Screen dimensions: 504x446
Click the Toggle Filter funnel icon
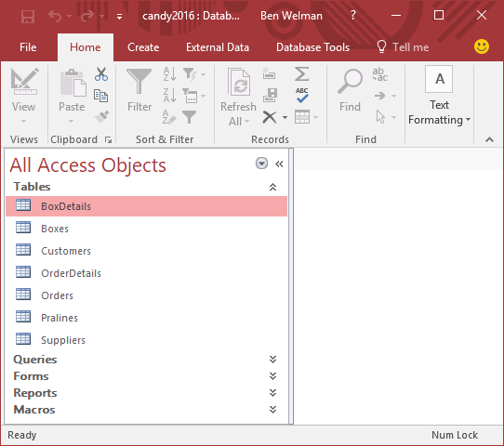pos(190,117)
